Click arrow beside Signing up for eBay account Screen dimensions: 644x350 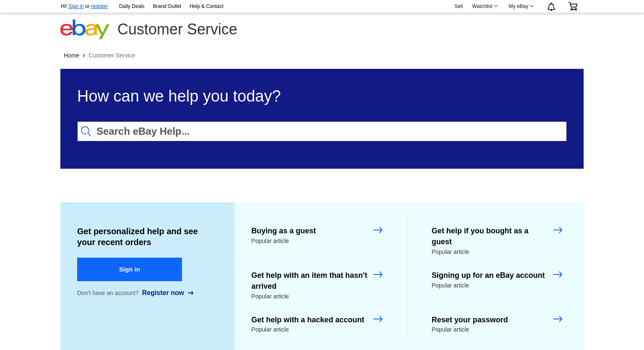pos(558,274)
